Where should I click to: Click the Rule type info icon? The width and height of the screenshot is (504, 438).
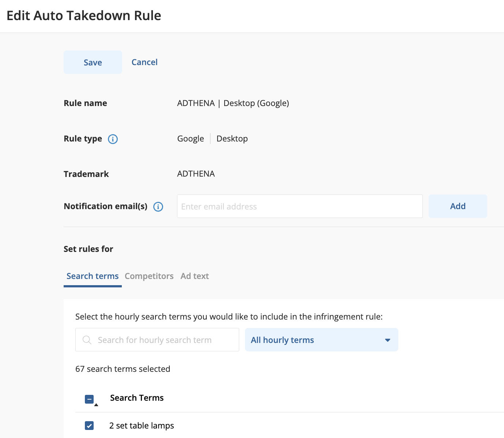click(113, 139)
